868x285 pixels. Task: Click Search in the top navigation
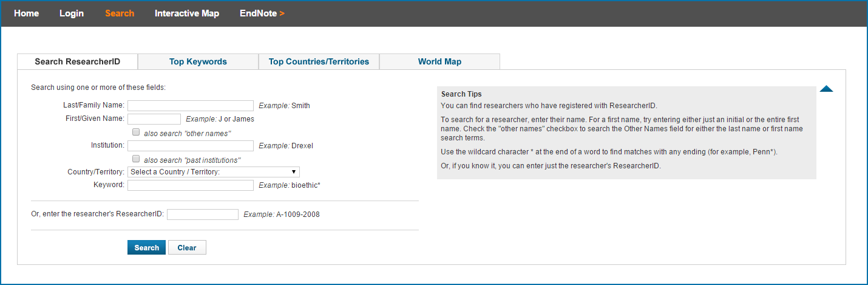pos(120,13)
